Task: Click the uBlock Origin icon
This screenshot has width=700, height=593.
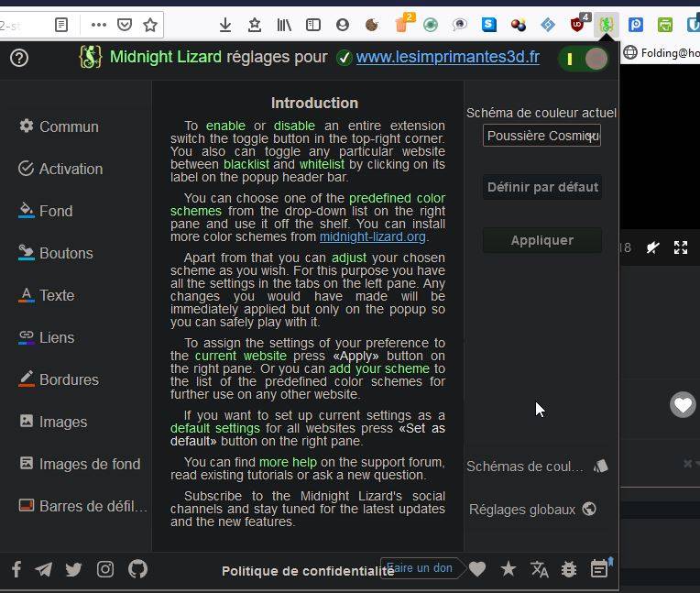Action: pyautogui.click(x=577, y=25)
